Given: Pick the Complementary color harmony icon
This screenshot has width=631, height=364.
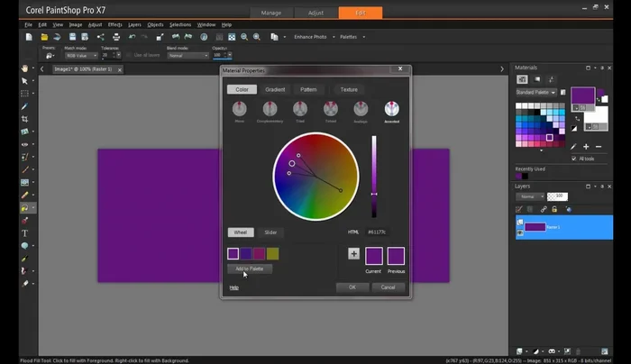Looking at the screenshot, I should coord(270,109).
